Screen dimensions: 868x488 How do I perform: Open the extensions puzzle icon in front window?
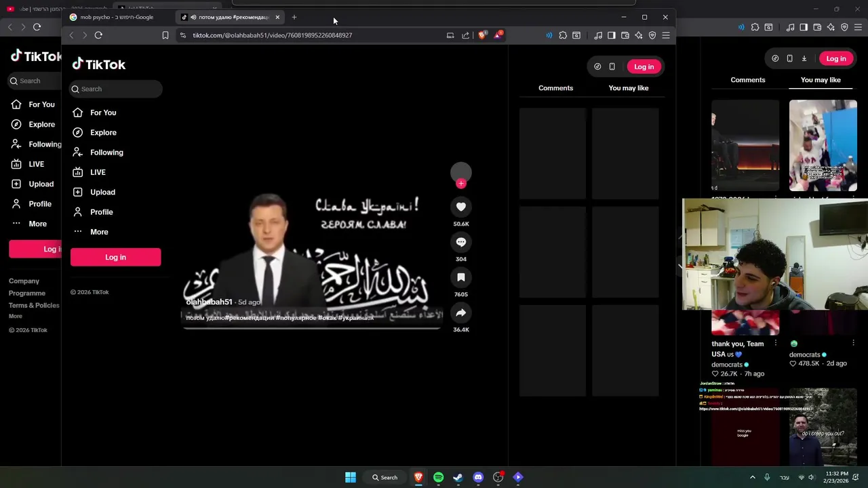(x=563, y=35)
